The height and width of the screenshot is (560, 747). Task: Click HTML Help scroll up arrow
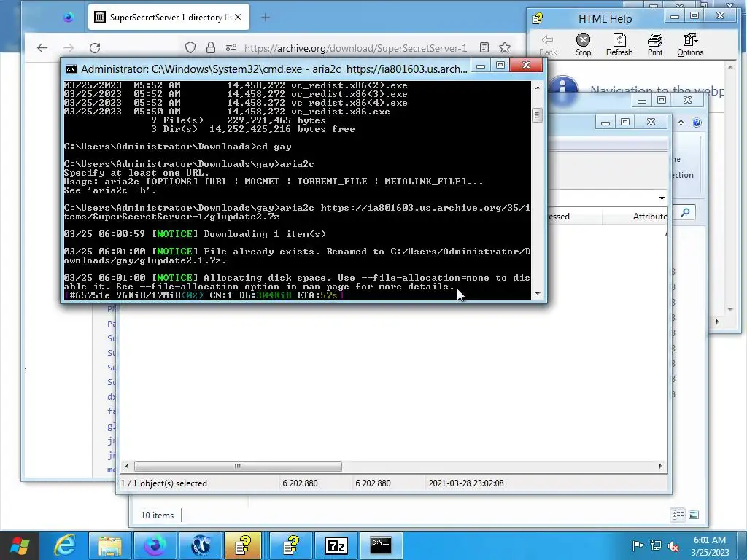click(x=731, y=68)
